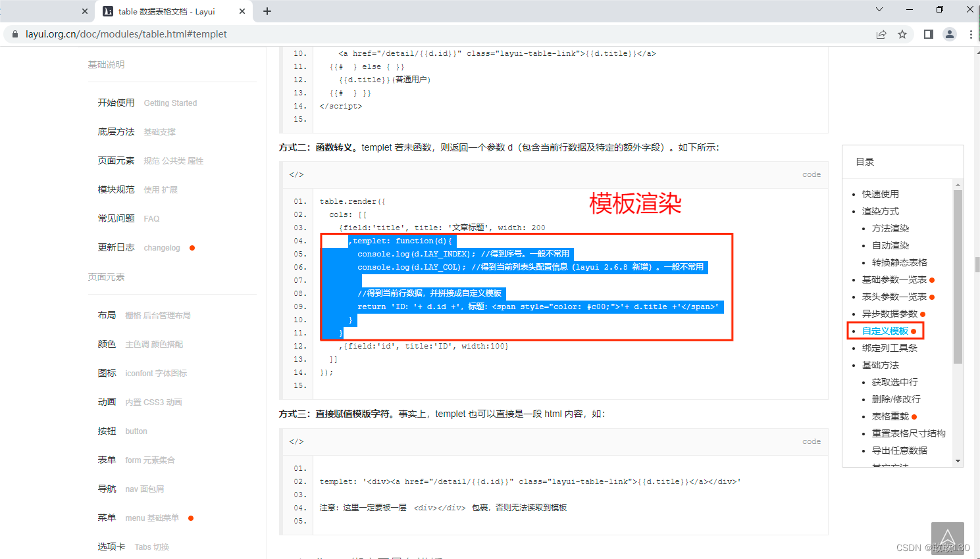Jump to 获取选中行 in the directory

pos(895,382)
